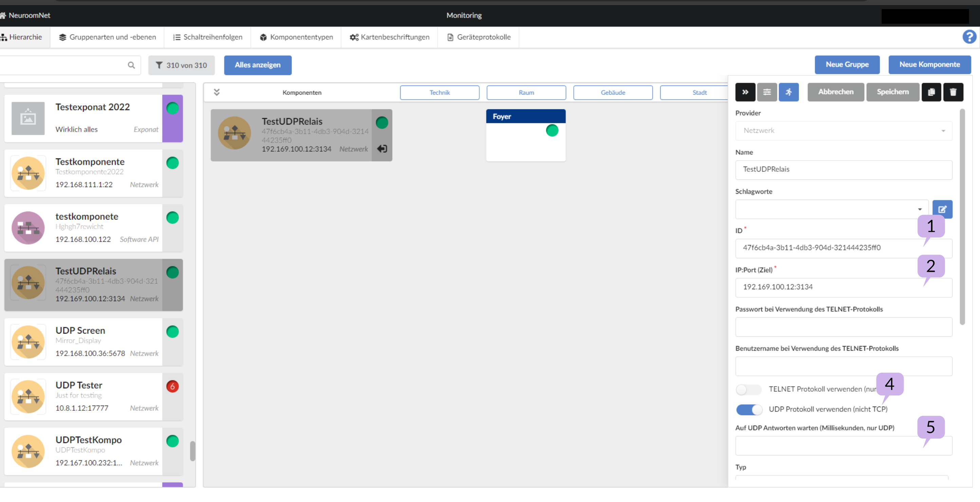The width and height of the screenshot is (980, 502).
Task: Click the TELNET Passwort input field
Action: 844,327
